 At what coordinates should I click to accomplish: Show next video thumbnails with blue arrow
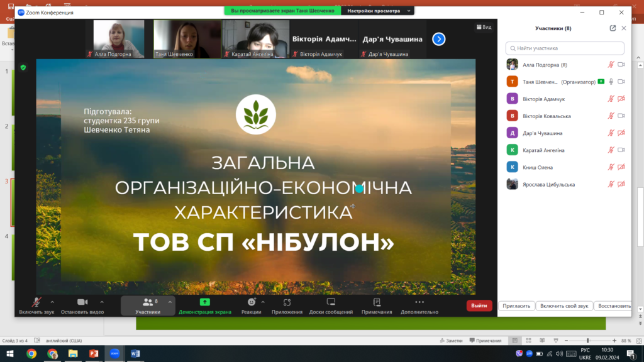point(438,39)
